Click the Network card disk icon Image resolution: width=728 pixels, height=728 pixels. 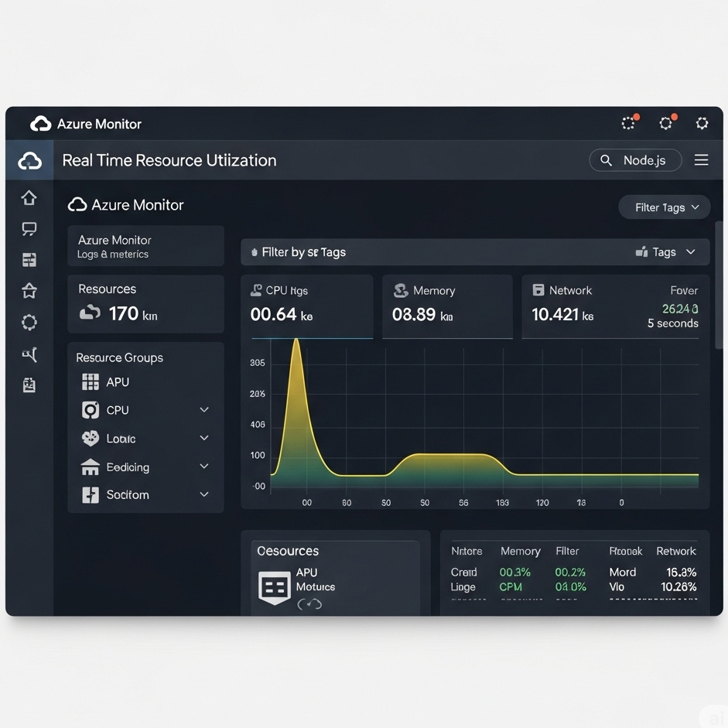pos(538,290)
